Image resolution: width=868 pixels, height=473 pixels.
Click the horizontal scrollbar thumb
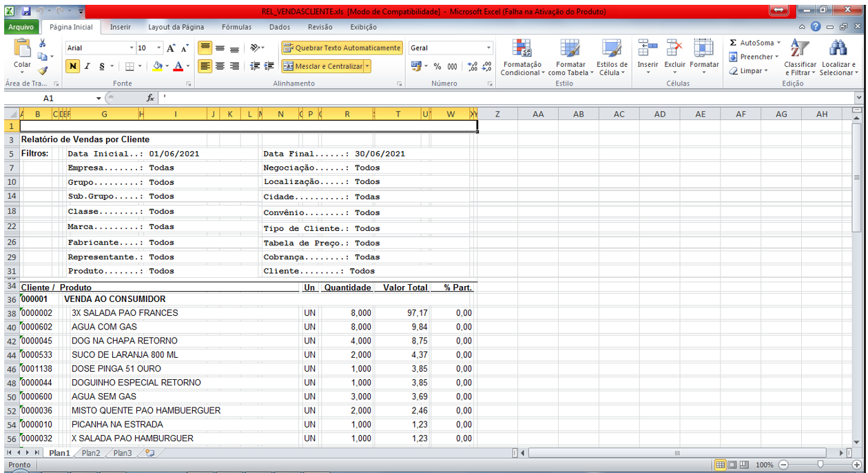click(678, 453)
